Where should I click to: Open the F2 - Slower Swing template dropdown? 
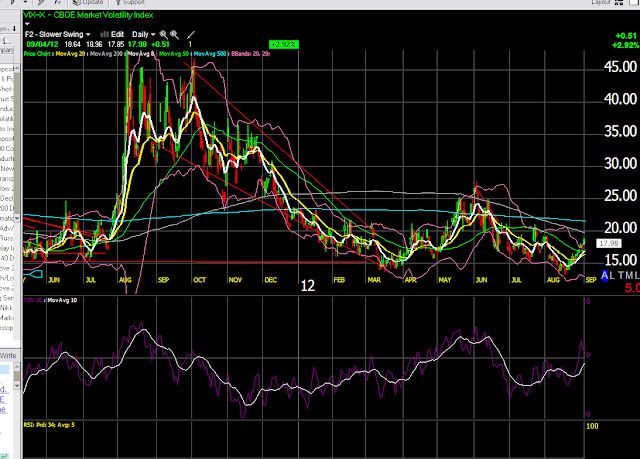pyautogui.click(x=58, y=35)
